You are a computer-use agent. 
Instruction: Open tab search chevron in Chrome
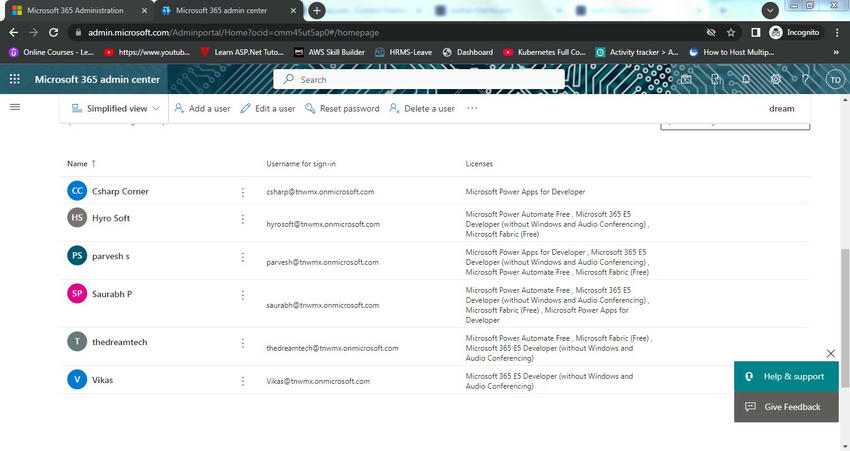[770, 10]
